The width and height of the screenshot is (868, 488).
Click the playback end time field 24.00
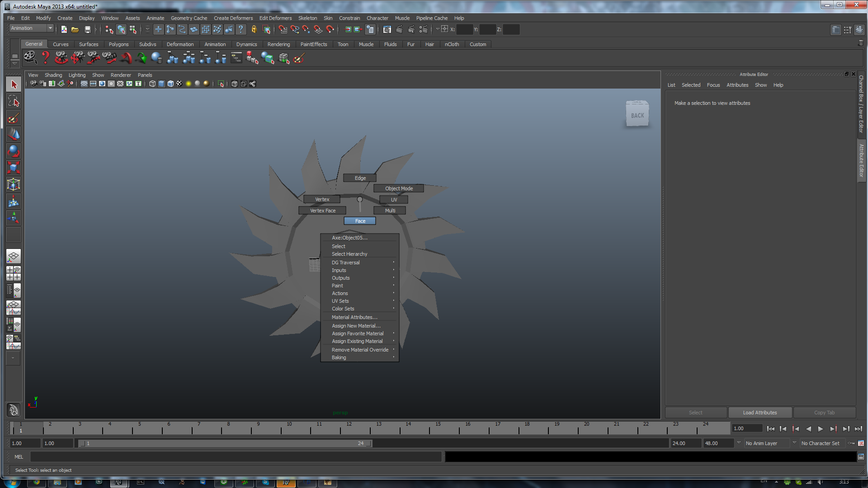tap(685, 443)
